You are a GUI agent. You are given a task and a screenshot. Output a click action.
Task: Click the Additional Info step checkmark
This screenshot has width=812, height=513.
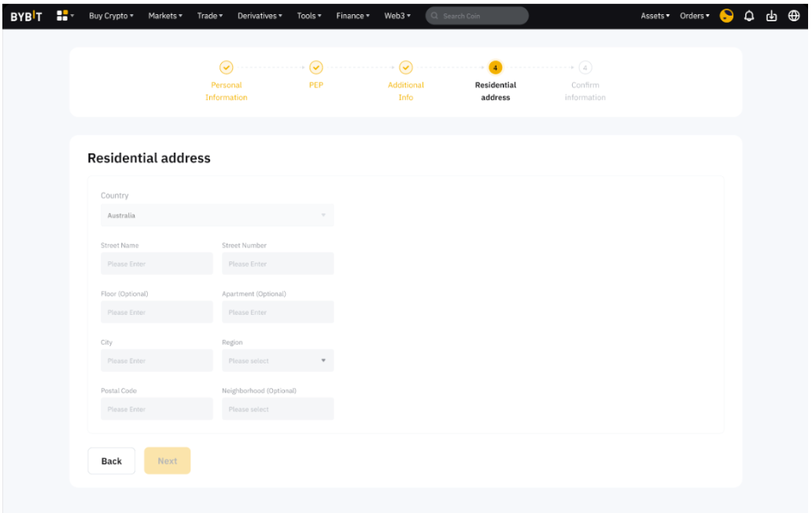(x=405, y=68)
